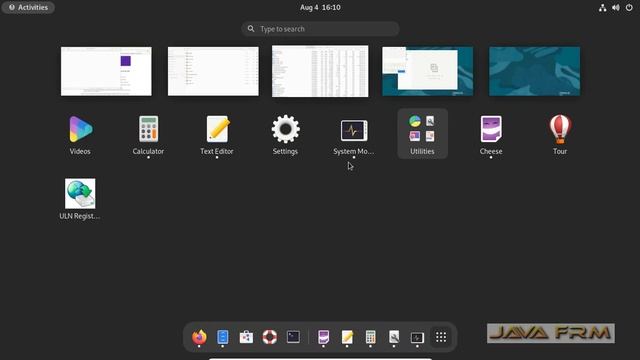
Task: Open the Files manager in the dock
Action: point(222,337)
